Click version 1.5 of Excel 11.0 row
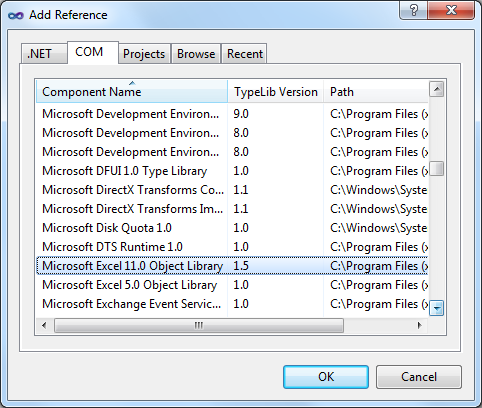Viewport: 482px width, 408px height. point(241,266)
